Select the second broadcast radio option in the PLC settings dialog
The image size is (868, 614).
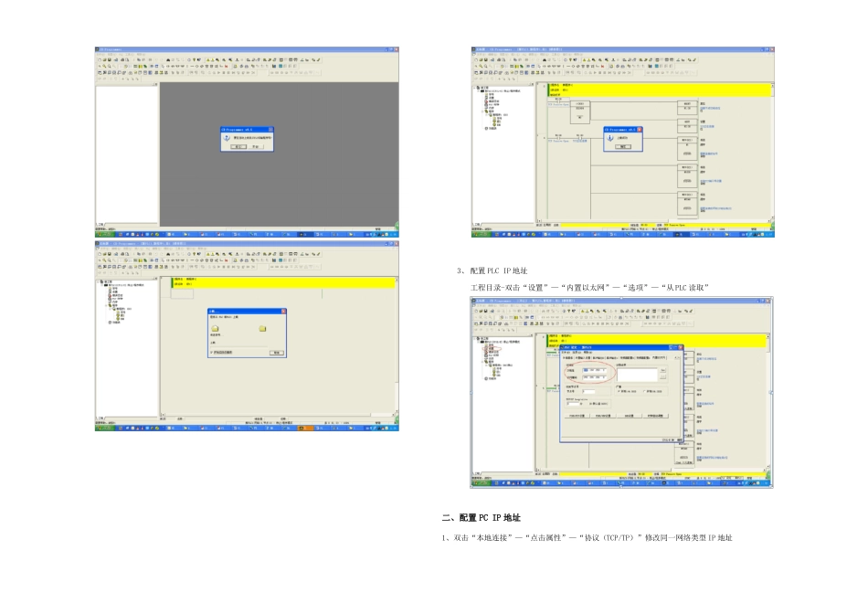click(x=644, y=391)
